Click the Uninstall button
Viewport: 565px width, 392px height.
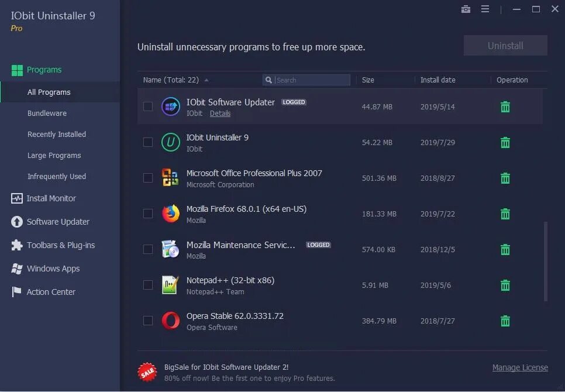pyautogui.click(x=505, y=46)
